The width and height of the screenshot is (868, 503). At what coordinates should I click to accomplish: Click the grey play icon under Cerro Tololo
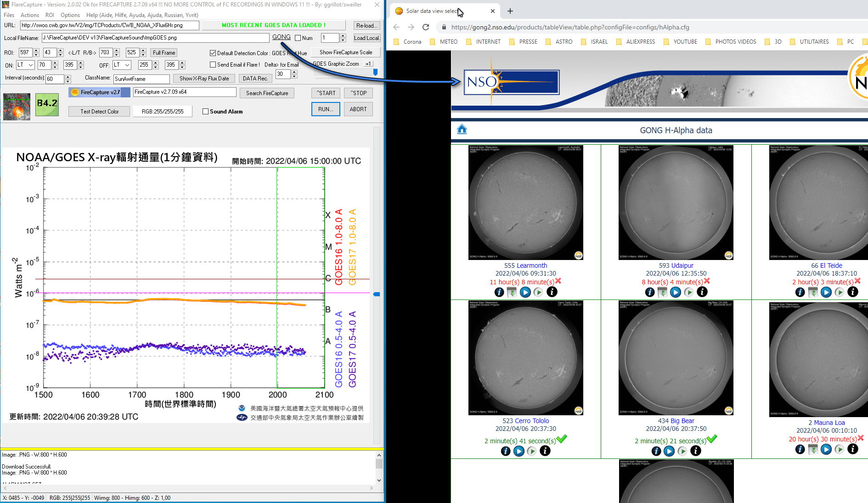(x=532, y=451)
